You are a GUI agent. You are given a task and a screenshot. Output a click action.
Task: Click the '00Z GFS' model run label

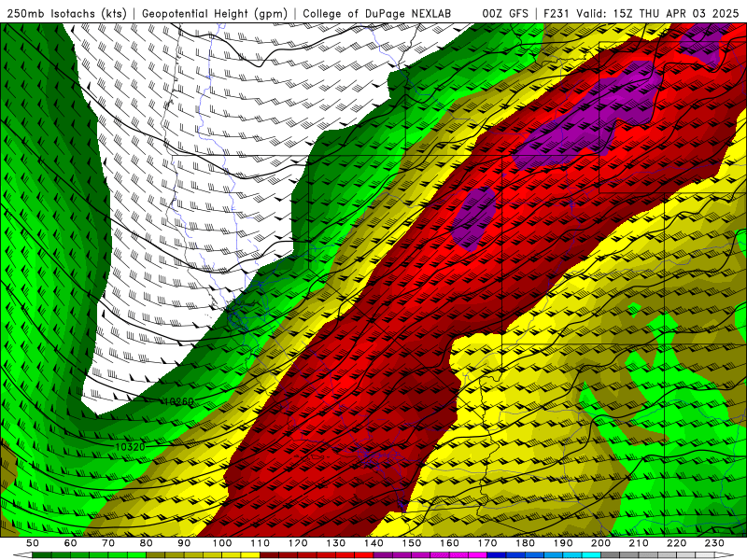coord(505,14)
